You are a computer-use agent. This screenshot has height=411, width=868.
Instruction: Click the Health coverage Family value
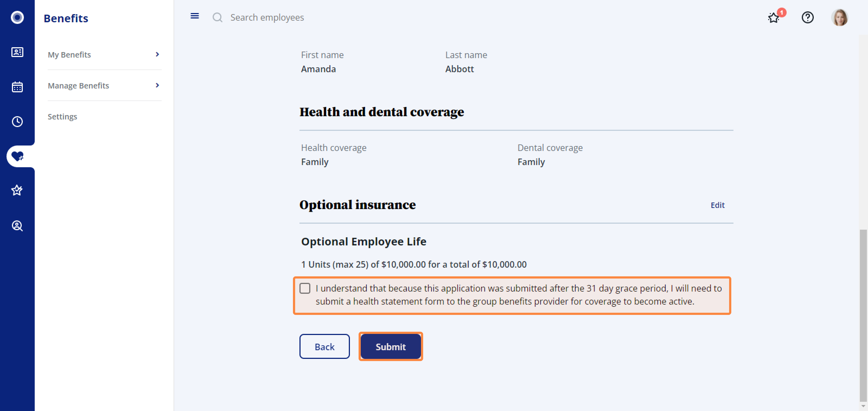(314, 162)
